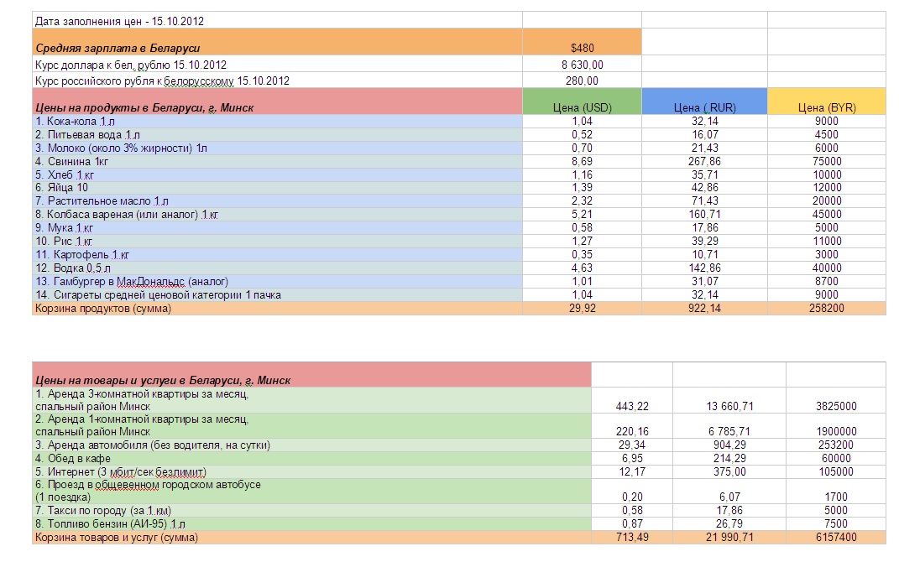Image resolution: width=899 pixels, height=588 pixels.
Task: Select the yellow "Цена (BYR)" column header
Action: tap(826, 107)
